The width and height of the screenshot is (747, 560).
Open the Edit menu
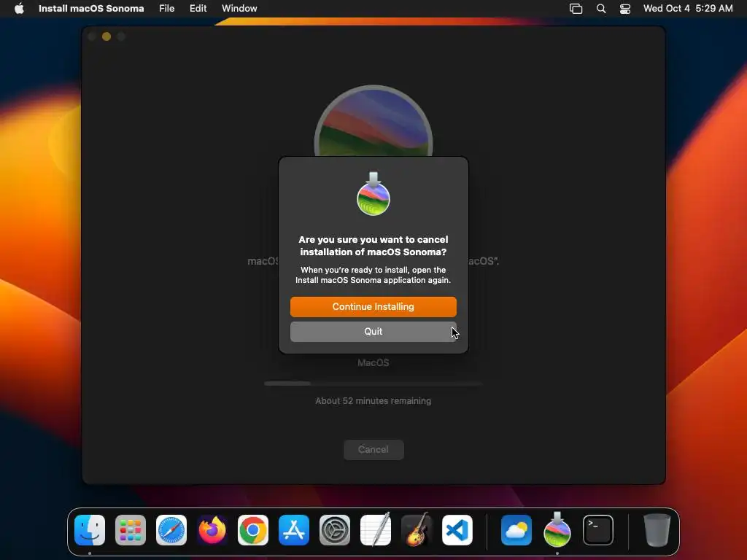[x=198, y=8]
